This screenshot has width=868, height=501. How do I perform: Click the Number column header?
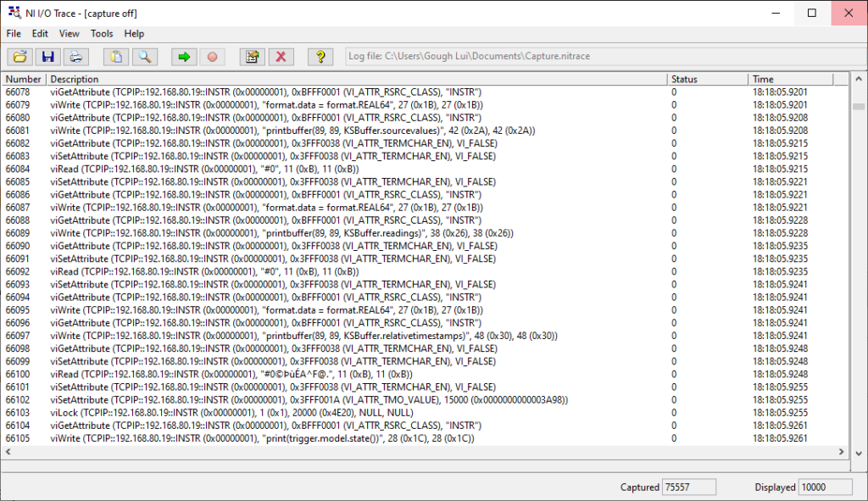pos(24,79)
